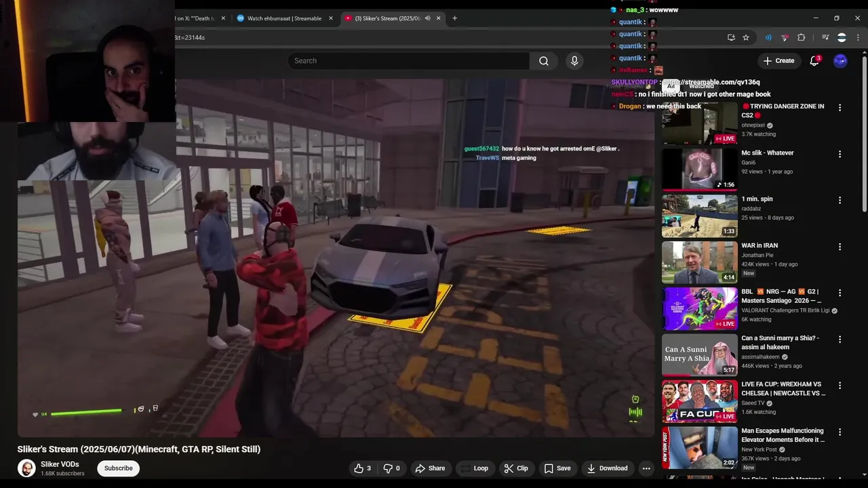Open Mc slik - Whatever video thumbnail
This screenshot has width=868, height=488.
point(699,169)
